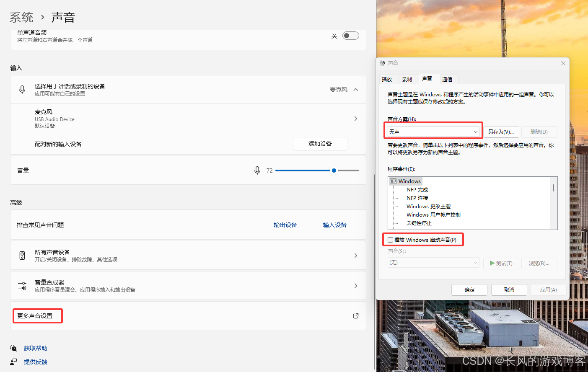This screenshot has height=372, width=588.
Task: Open 音量合成器 settings row
Action: point(188,286)
